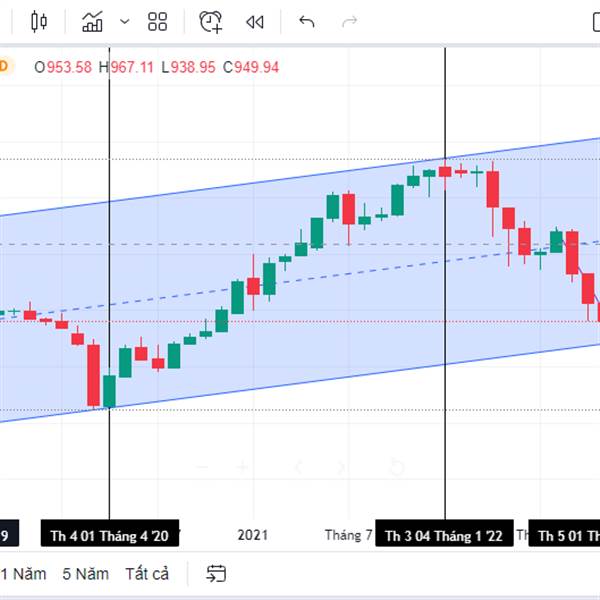Expand the arrow next to Indicators

pyautogui.click(x=124, y=21)
